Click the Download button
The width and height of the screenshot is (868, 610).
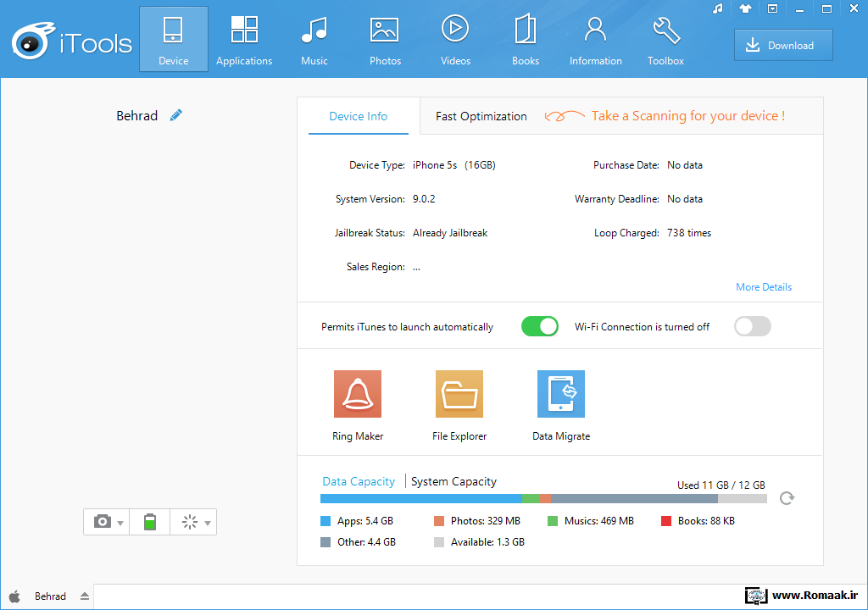pyautogui.click(x=783, y=46)
